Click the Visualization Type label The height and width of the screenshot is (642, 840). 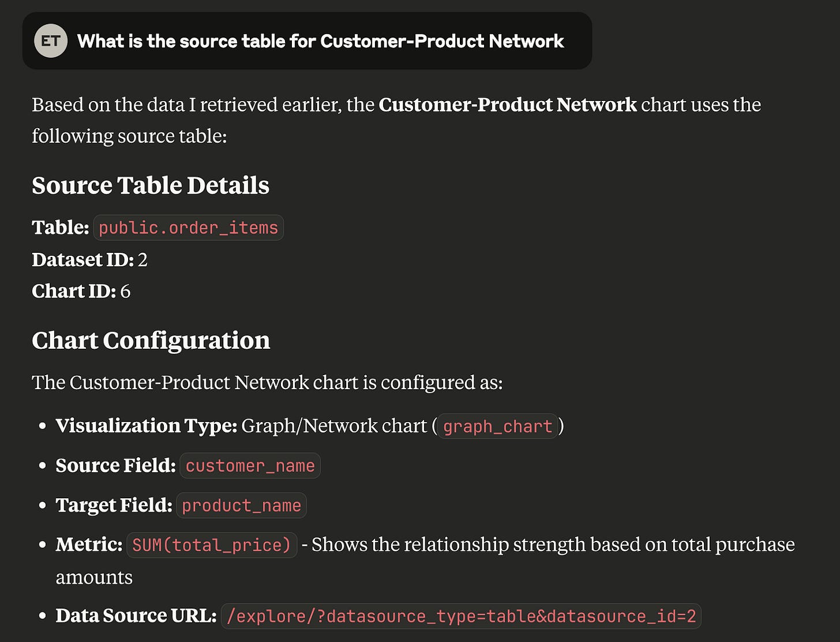point(147,426)
